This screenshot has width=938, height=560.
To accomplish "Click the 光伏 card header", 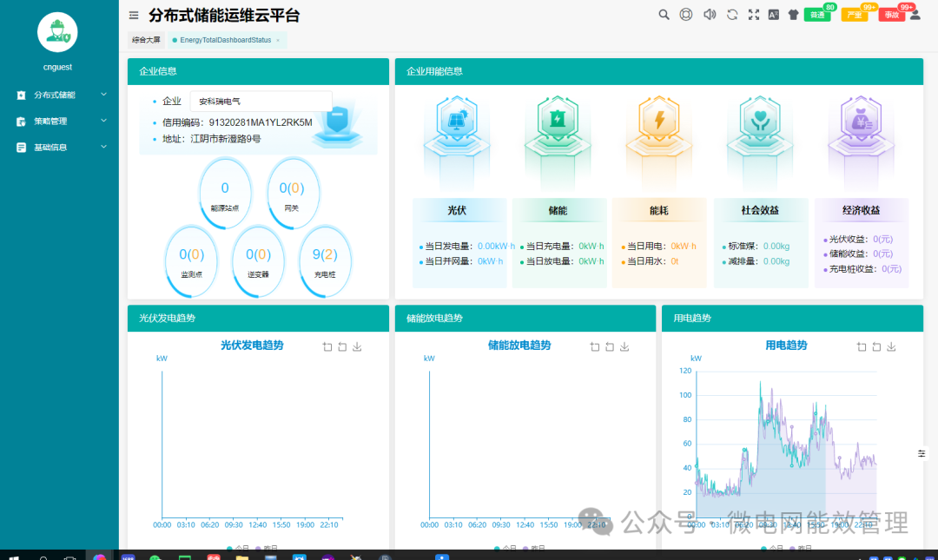I will (x=459, y=210).
